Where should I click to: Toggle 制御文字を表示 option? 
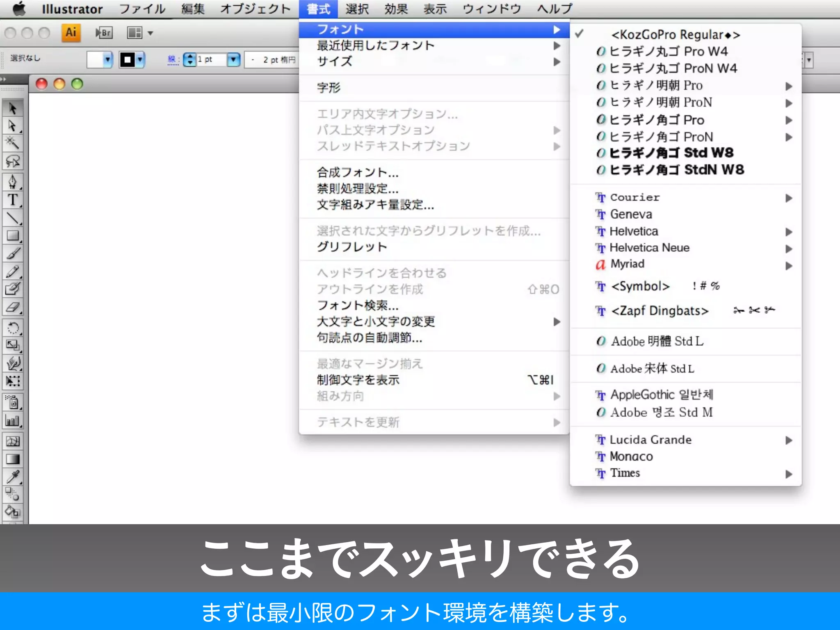434,380
